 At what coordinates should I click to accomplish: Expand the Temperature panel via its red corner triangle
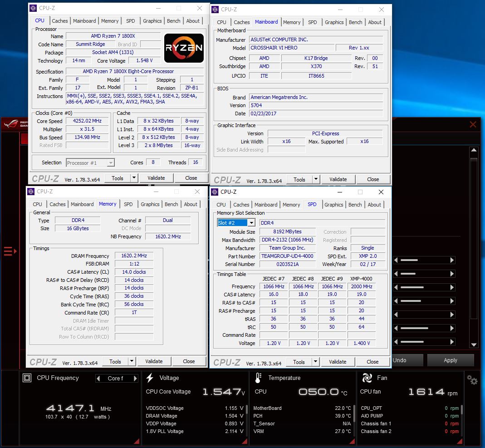[353, 441]
